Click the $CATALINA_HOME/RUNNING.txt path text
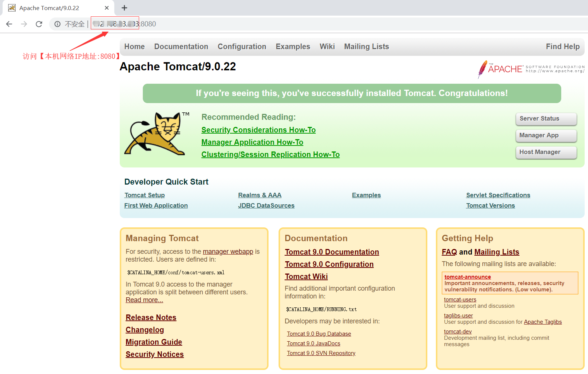Screen dimensions: 588x374 tap(321, 309)
